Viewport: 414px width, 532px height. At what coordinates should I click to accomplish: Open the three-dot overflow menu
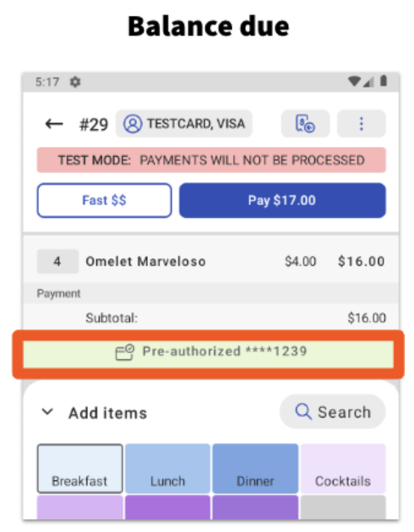361,124
